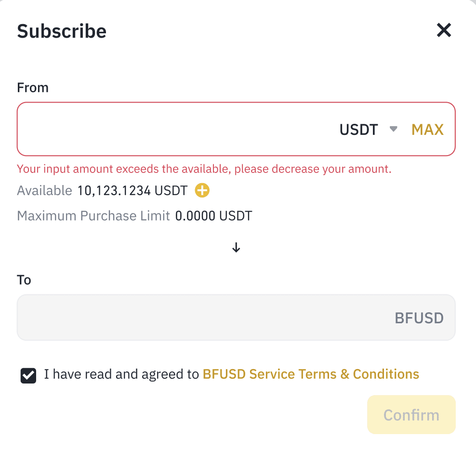Open the USDT currency dropdown arrow
Image resolution: width=476 pixels, height=450 pixels.
click(394, 129)
